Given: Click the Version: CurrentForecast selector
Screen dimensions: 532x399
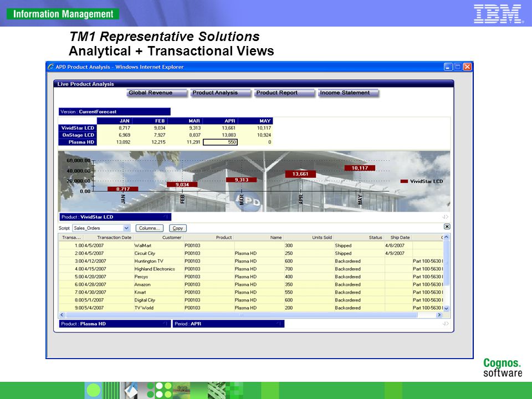Looking at the screenshot, I should pyautogui.click(x=114, y=111).
